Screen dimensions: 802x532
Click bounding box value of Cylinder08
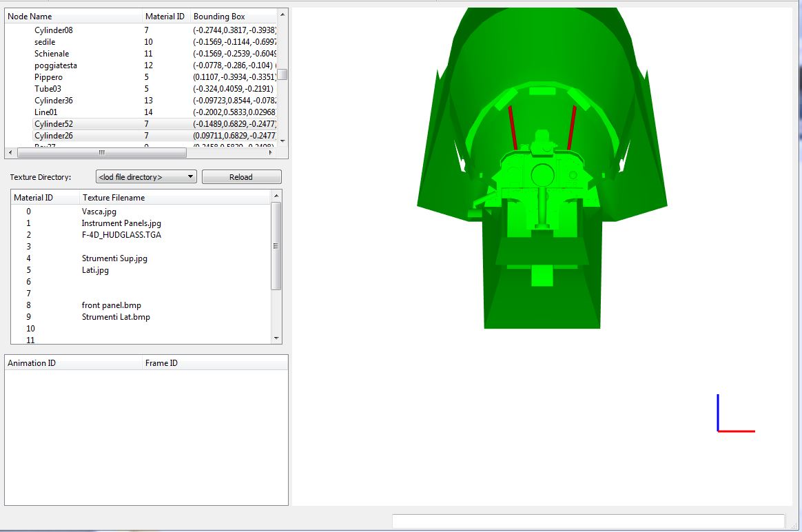(x=235, y=30)
